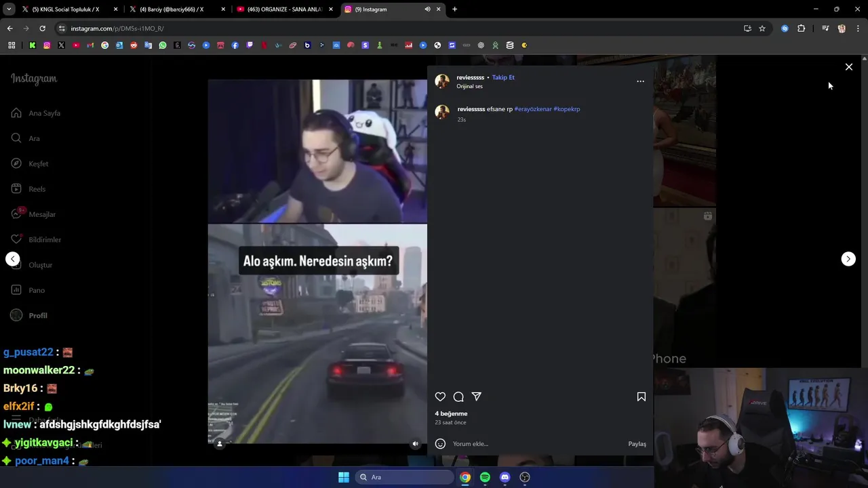
Task: Open tagged people icon on video
Action: pyautogui.click(x=219, y=444)
